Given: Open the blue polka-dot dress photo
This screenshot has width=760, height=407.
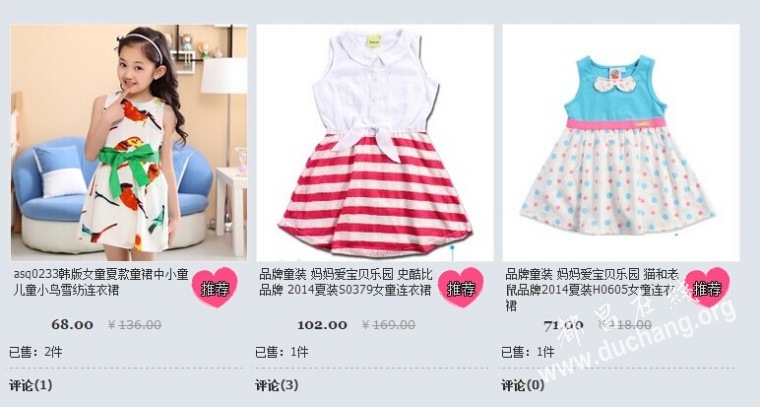Looking at the screenshot, I should point(621,143).
